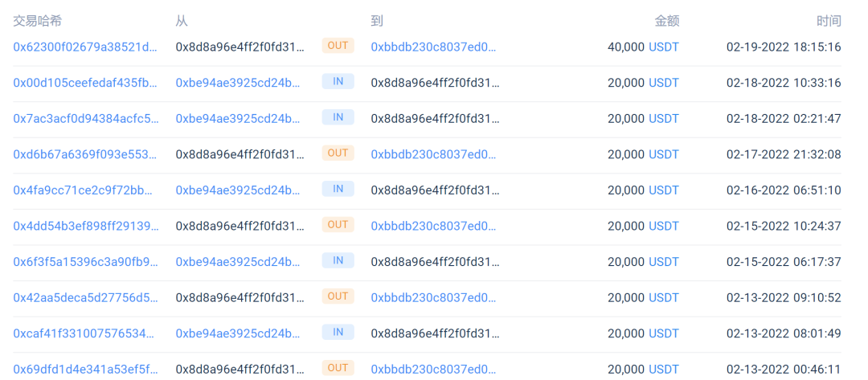Click sender 0xbe94ae3925cd24b at 02-16-2022 06:51:10
868x380 pixels.
coord(240,190)
